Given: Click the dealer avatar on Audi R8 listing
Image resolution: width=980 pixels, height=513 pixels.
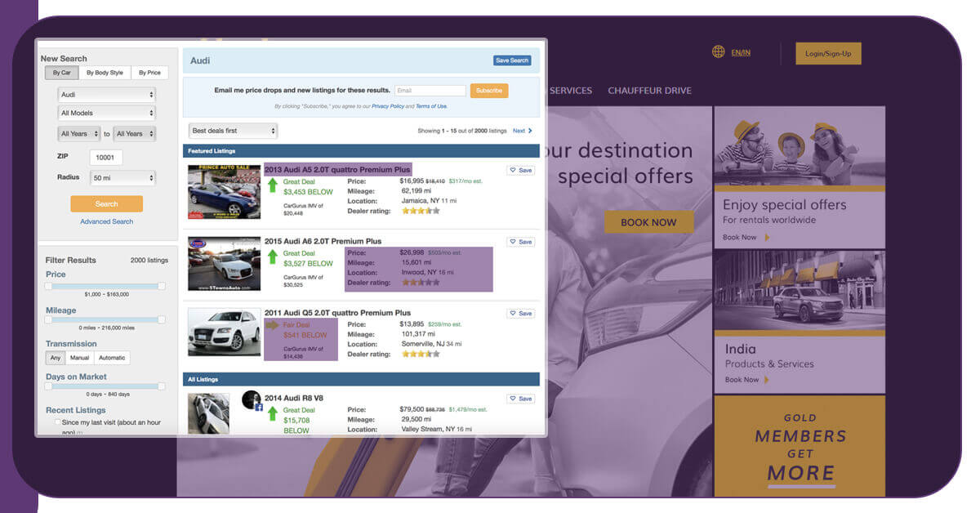Looking at the screenshot, I should 252,400.
